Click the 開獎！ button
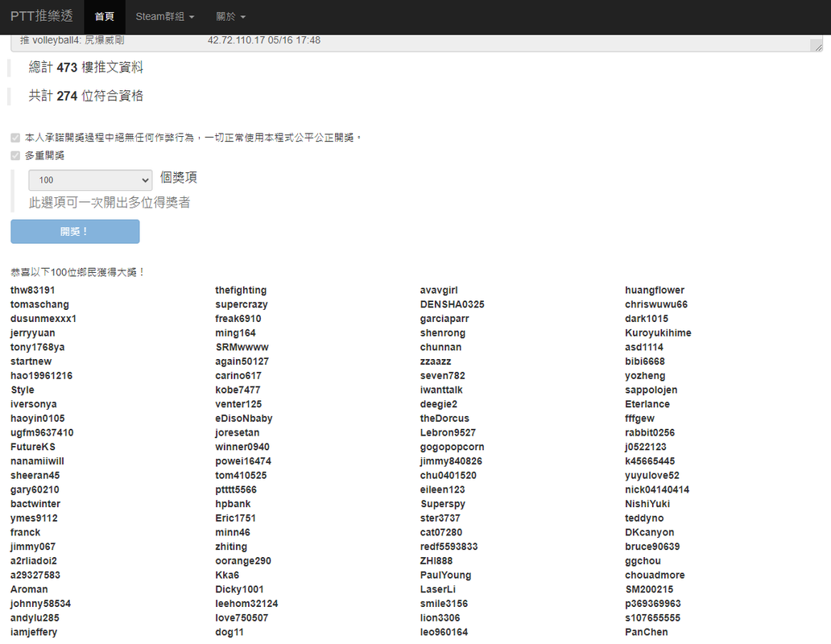831x644 pixels. (x=75, y=232)
